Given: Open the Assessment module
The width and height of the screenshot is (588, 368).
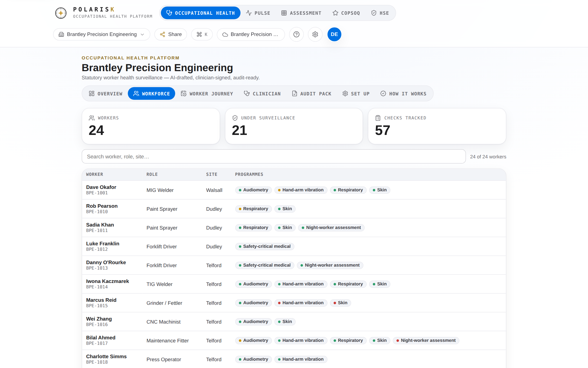Looking at the screenshot, I should [301, 13].
